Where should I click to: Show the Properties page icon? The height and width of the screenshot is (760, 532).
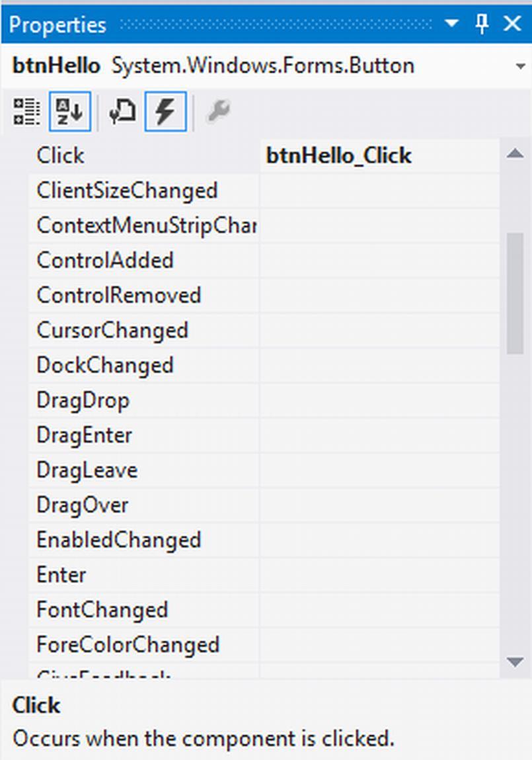pos(122,112)
